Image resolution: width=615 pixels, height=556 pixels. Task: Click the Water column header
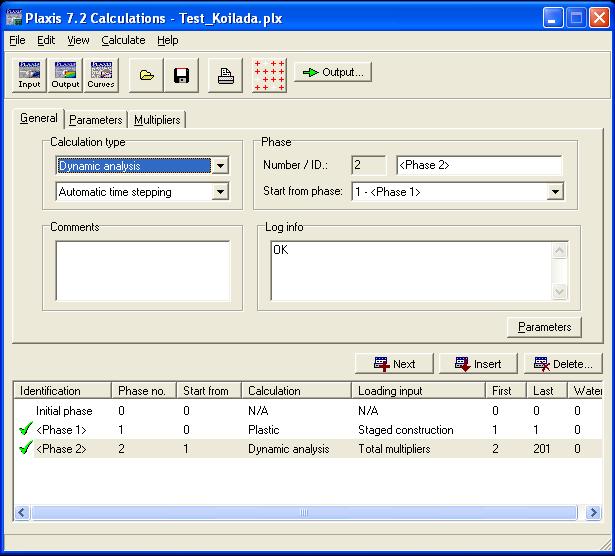click(x=585, y=391)
